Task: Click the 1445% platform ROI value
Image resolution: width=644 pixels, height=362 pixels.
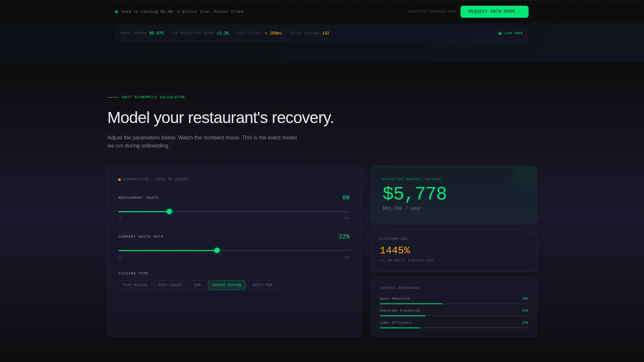Action: 395,250
